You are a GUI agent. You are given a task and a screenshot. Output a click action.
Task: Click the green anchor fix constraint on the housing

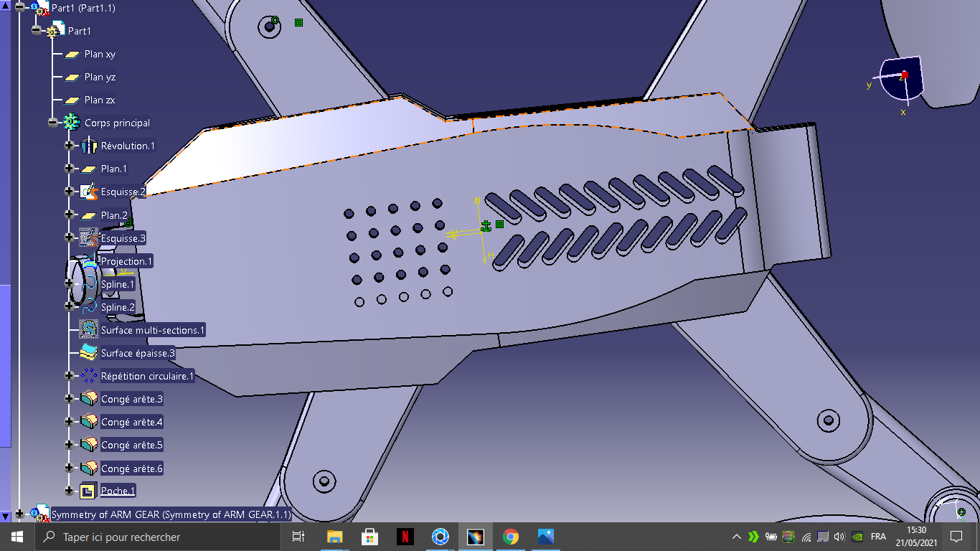click(486, 226)
